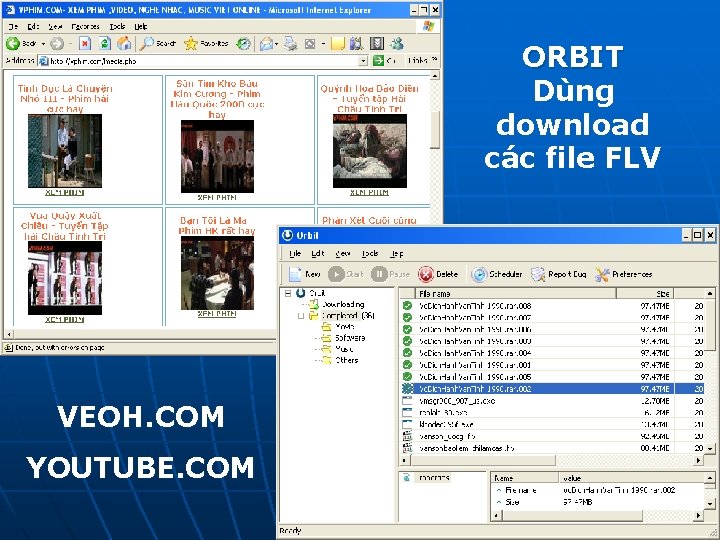Open Favorites menu in Internet Explorer
The width and height of the screenshot is (720, 540).
click(x=85, y=27)
